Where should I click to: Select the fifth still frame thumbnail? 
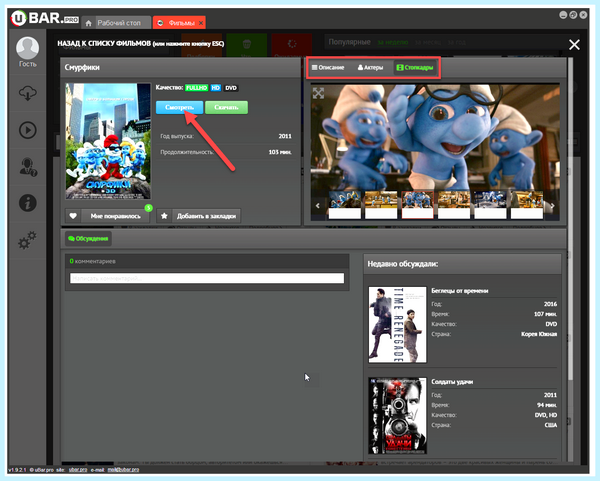pos(490,205)
